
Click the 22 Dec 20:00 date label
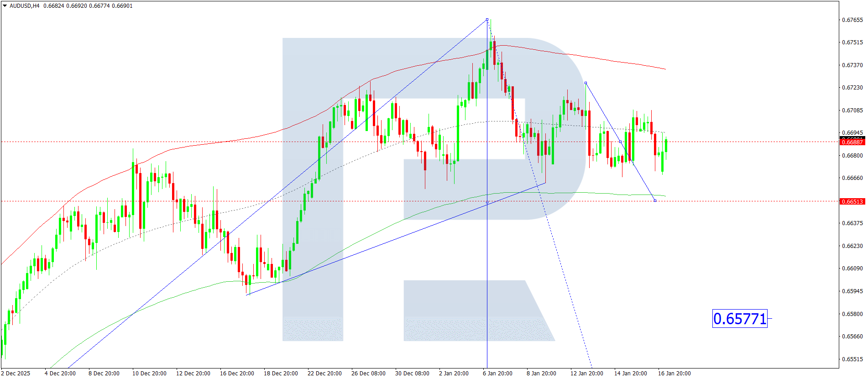pyautogui.click(x=324, y=374)
